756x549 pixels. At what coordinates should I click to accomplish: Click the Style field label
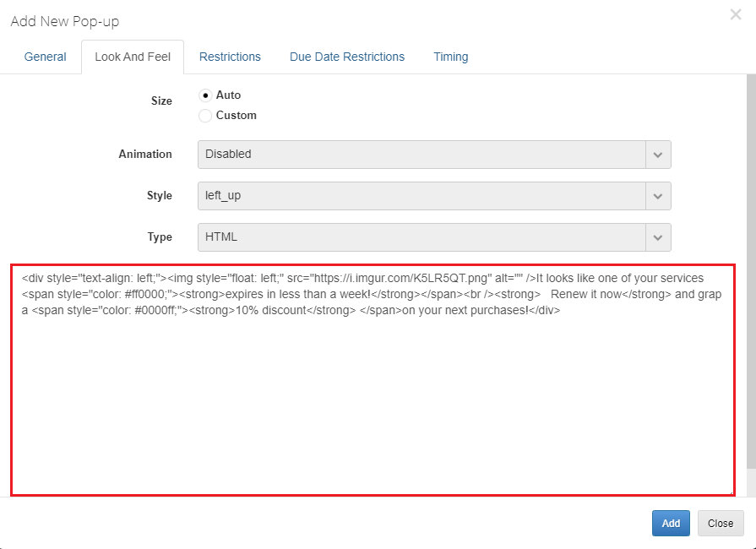(160, 196)
